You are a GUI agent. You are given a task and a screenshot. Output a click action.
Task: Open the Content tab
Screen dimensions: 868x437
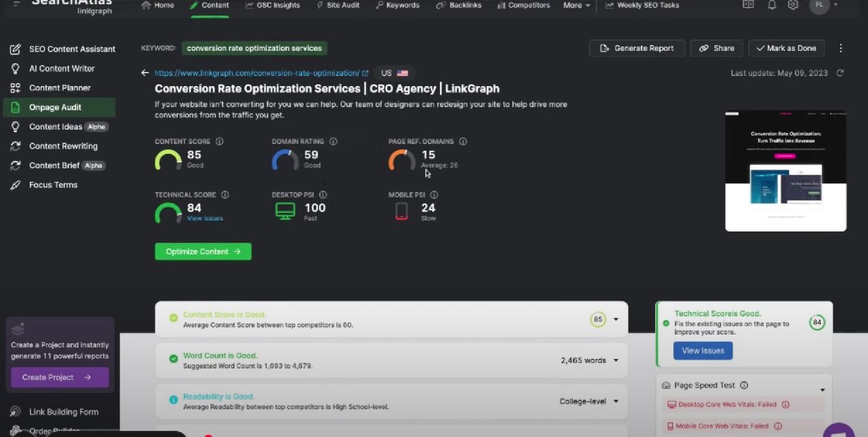point(210,5)
